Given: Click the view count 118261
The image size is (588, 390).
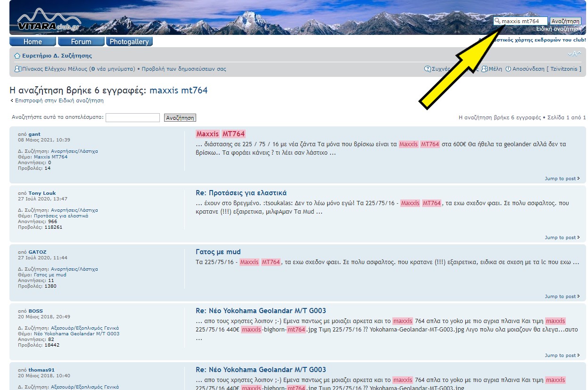Looking at the screenshot, I should click(53, 227).
